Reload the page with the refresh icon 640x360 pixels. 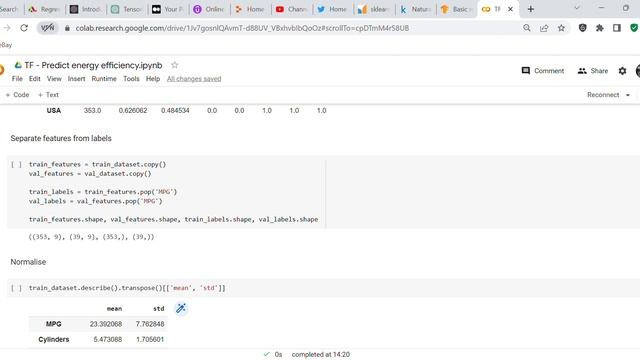point(24,28)
